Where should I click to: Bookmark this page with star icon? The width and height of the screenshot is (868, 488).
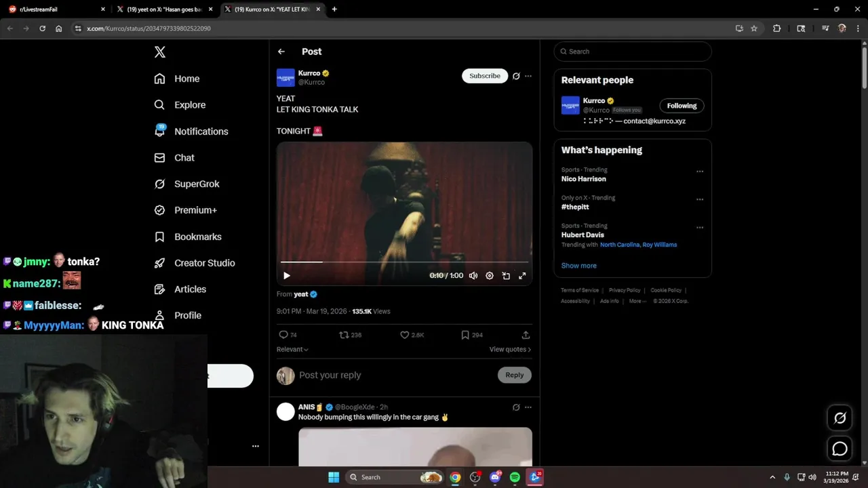tap(754, 28)
